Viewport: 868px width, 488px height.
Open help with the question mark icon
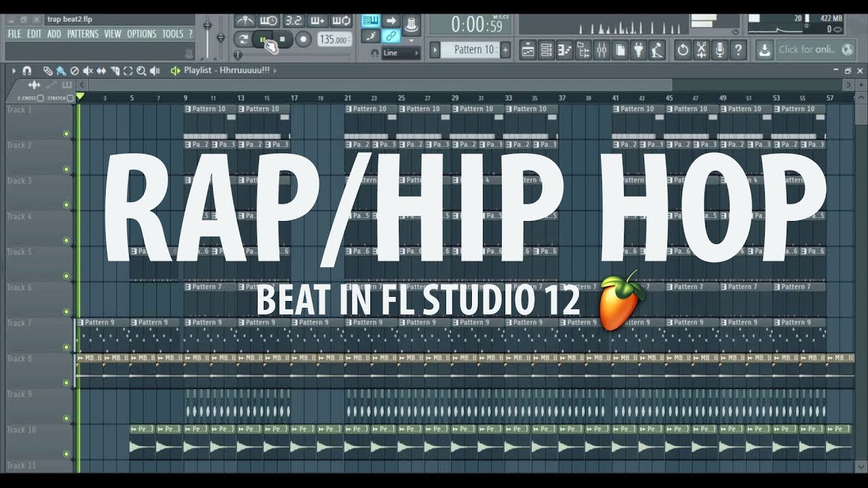pyautogui.click(x=738, y=49)
